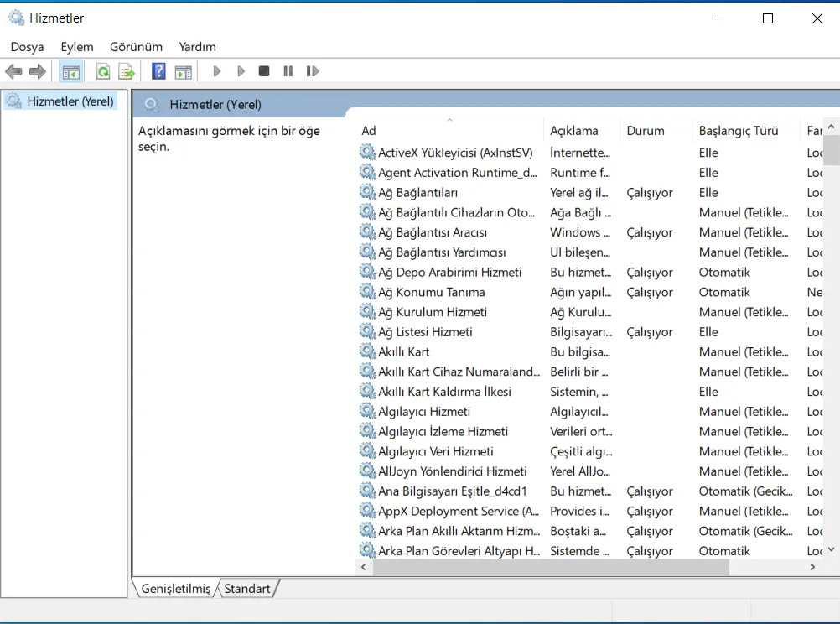Click the left arrow of horizontal scrollbar

coord(364,567)
